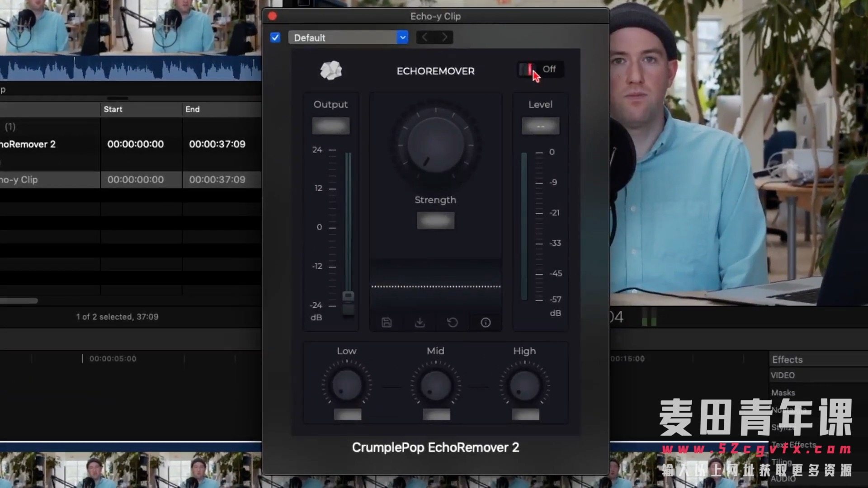868x488 pixels.
Task: Go to previous preset arrow
Action: click(x=425, y=38)
